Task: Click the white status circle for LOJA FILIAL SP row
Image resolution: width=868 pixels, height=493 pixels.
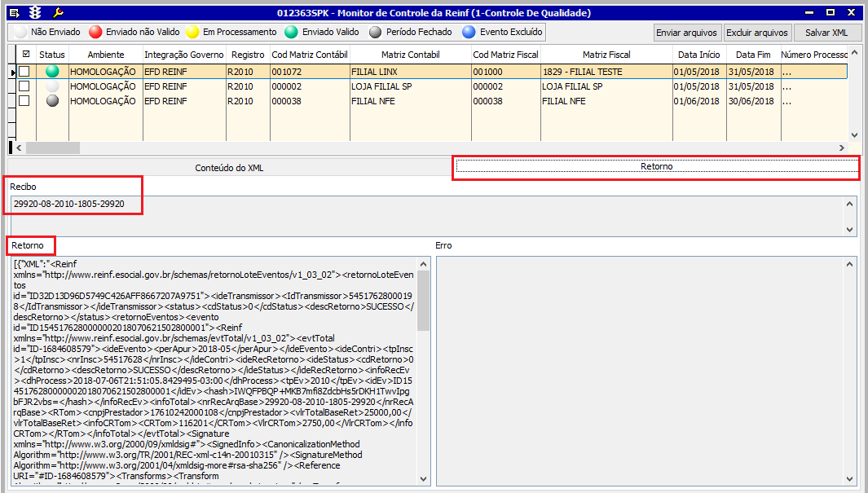Action: click(52, 86)
